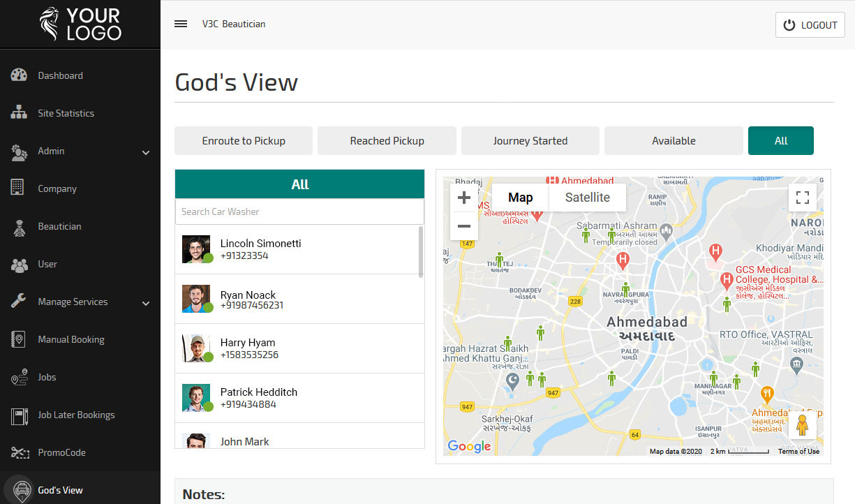
Task: Click phone number +91987456231
Action: point(252,305)
